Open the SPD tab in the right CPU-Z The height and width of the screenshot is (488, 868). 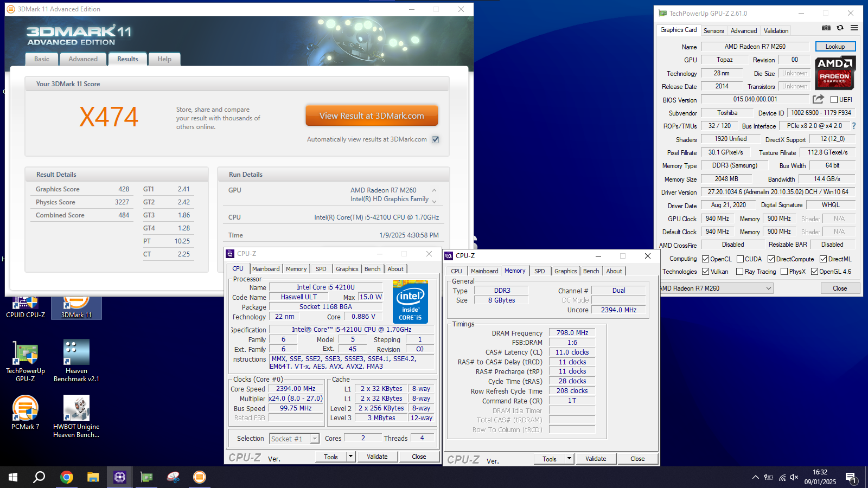click(540, 271)
